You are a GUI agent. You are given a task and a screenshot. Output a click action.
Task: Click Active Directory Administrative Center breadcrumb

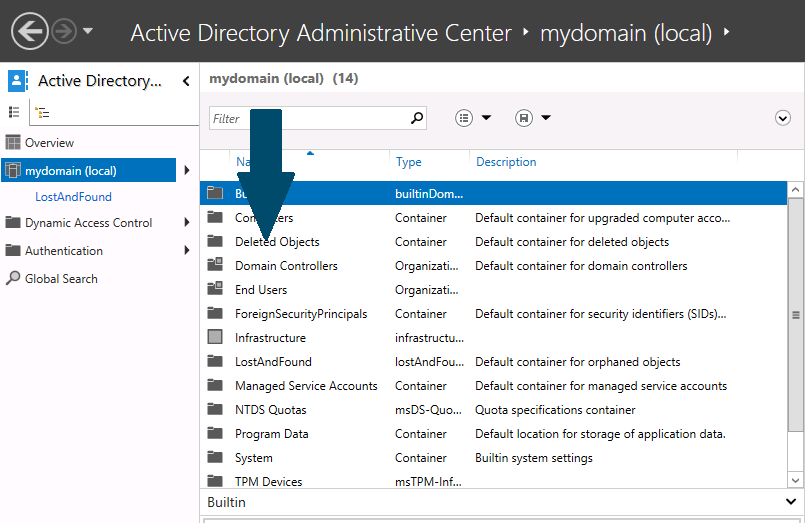pos(321,33)
